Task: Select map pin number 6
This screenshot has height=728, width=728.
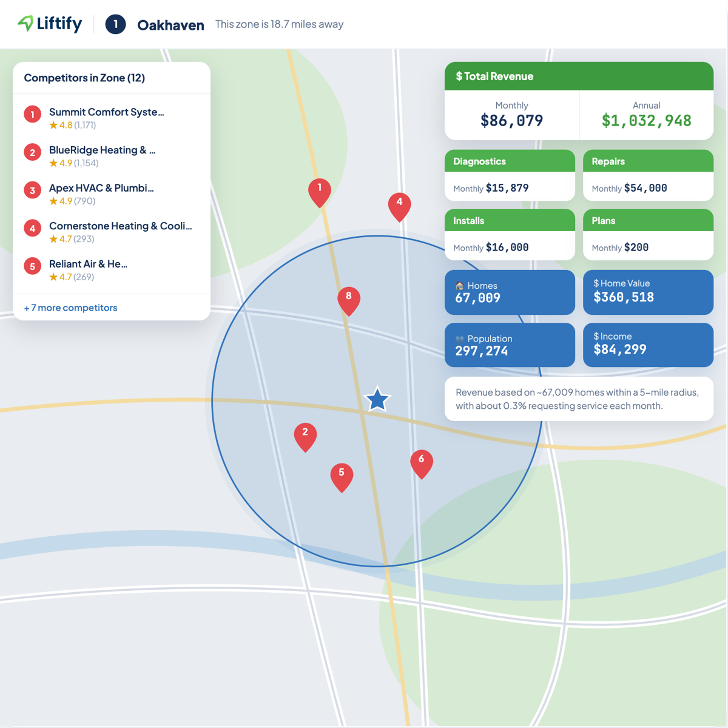Action: click(x=422, y=463)
